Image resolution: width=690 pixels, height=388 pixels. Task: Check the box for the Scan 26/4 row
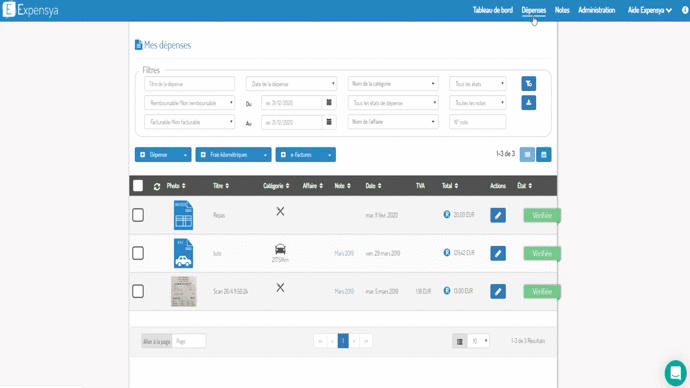(138, 291)
